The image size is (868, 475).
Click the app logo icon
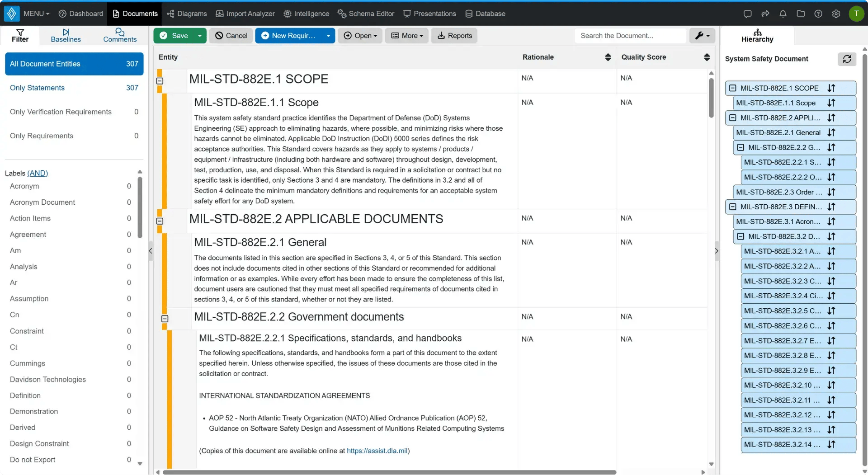(12, 14)
